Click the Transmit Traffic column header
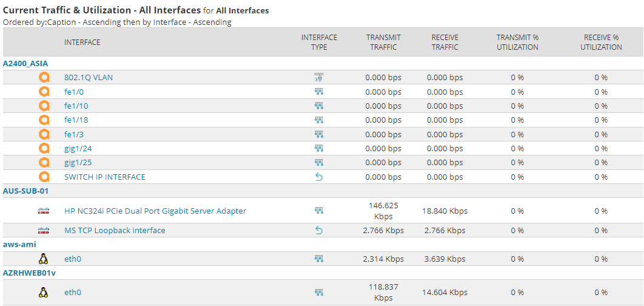 click(383, 42)
